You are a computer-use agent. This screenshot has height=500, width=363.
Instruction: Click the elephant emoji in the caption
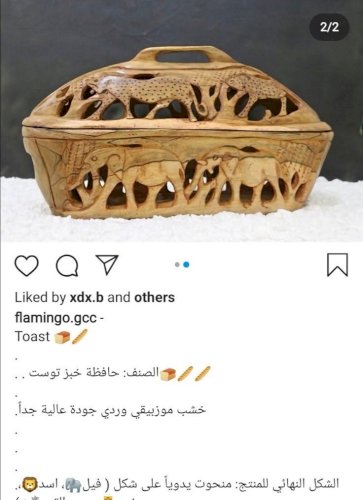click(x=73, y=485)
